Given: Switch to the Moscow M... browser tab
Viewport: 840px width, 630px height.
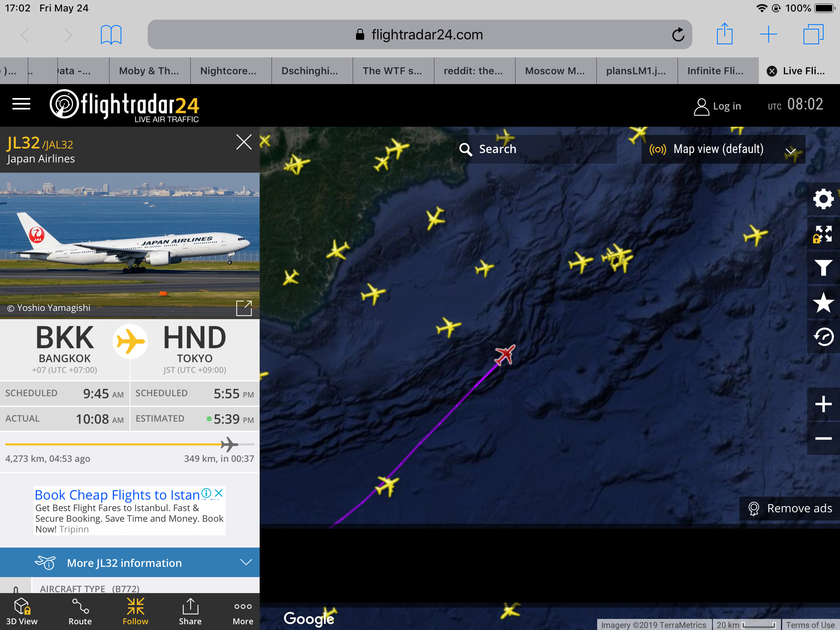Looking at the screenshot, I should [x=555, y=71].
